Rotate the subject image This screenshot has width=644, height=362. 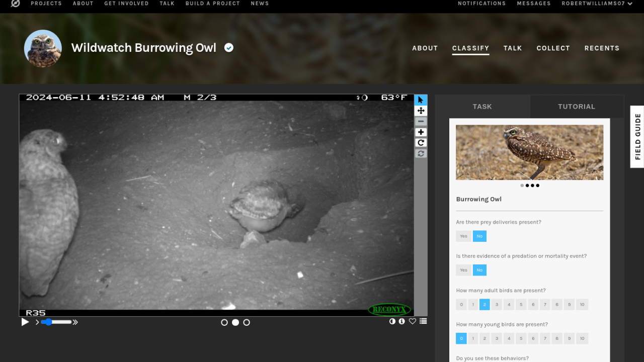pos(421,143)
